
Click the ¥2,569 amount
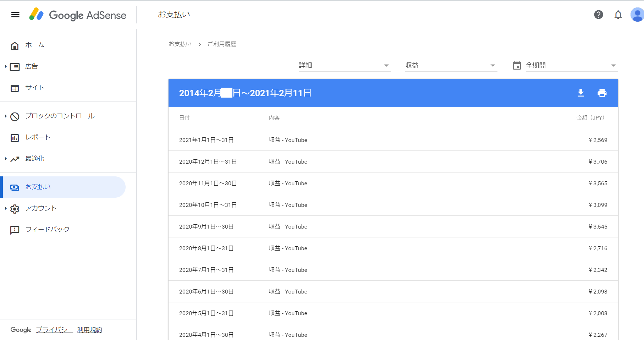point(598,140)
